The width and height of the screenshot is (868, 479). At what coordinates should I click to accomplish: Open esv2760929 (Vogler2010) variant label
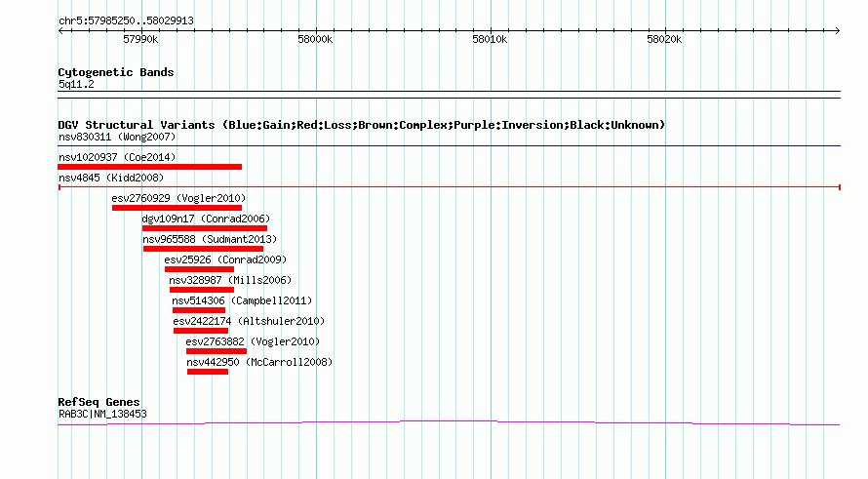(178, 198)
